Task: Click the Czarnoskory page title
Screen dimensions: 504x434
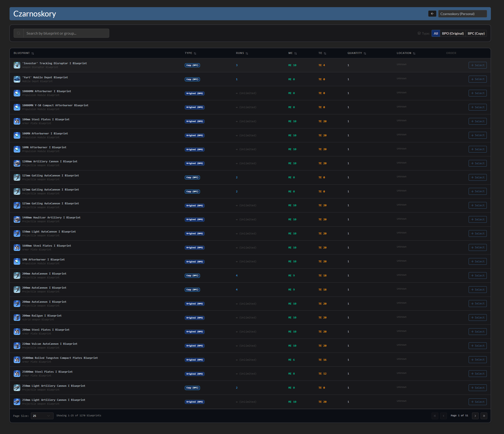Action: point(35,14)
